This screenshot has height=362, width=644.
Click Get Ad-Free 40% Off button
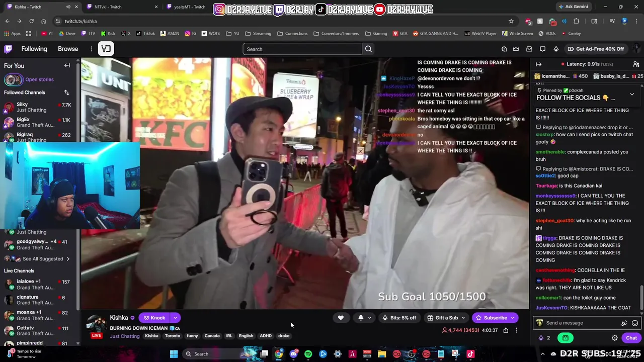596,49
